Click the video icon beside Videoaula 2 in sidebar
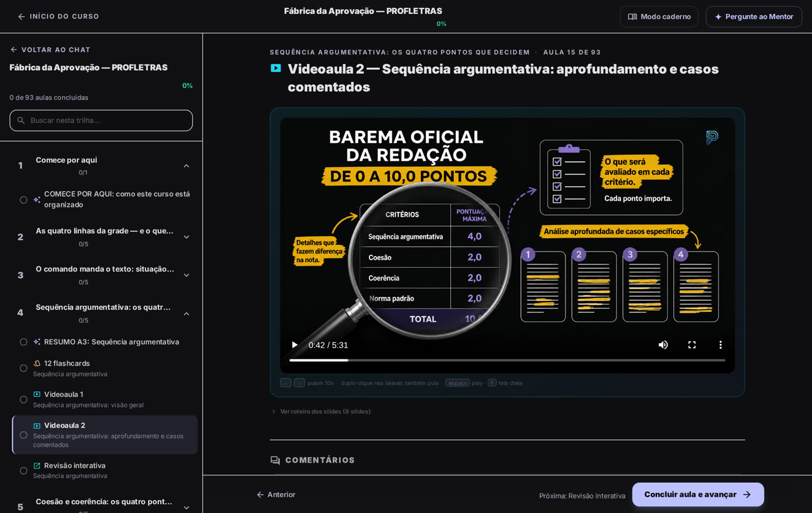Viewport: 812px width, 513px height. (x=37, y=425)
